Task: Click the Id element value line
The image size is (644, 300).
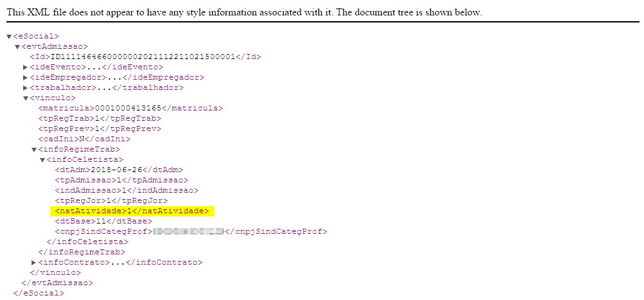Action: point(145,57)
